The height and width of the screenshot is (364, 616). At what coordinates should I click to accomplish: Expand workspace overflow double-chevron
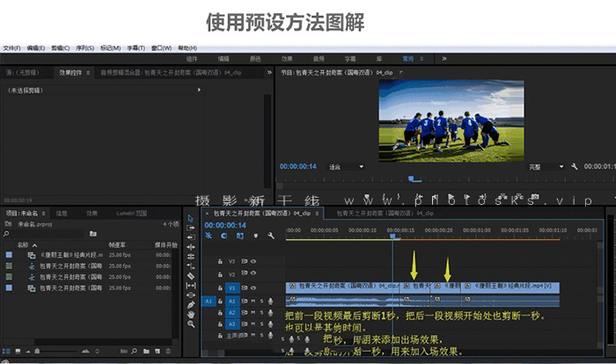[444, 59]
